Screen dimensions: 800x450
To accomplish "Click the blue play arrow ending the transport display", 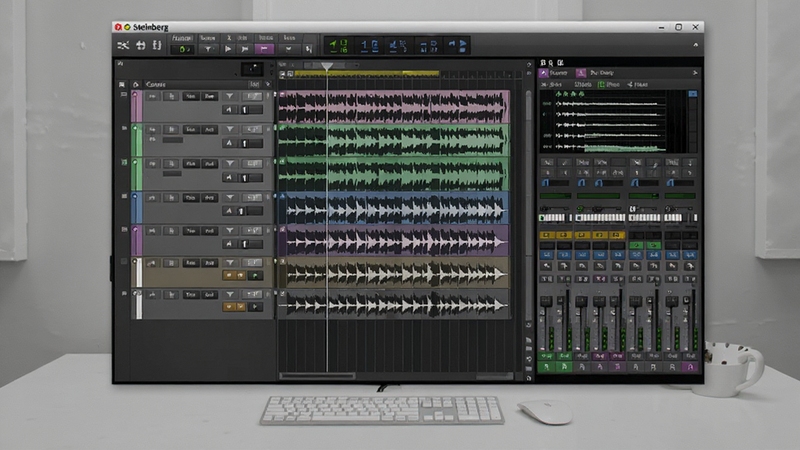I will (462, 45).
